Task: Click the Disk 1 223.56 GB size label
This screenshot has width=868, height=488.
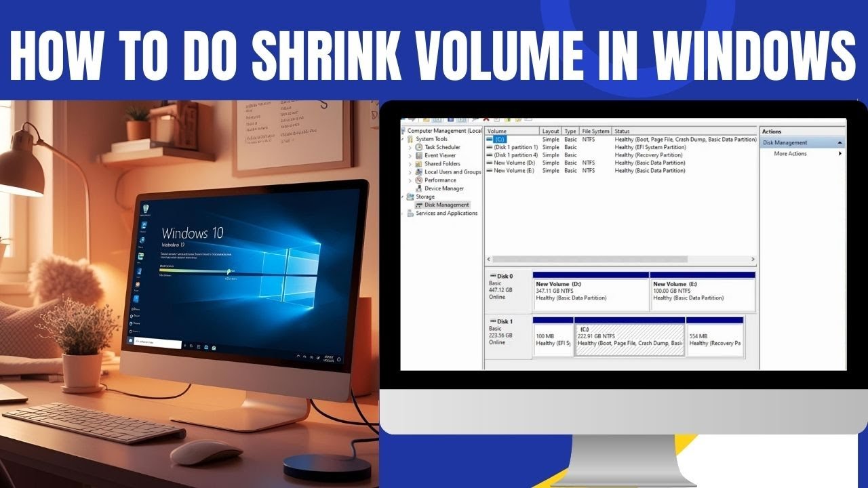Action: 500,335
